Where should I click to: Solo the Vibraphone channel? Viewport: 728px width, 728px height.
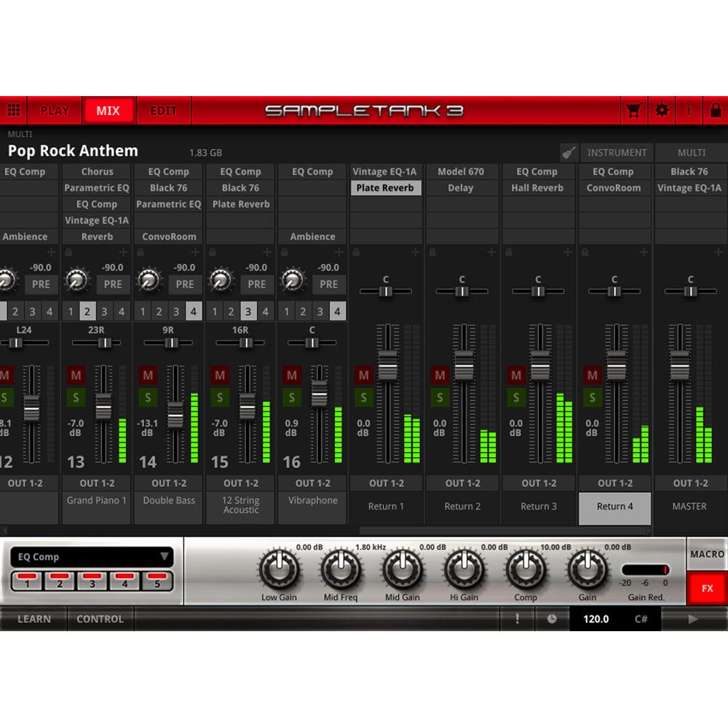291,397
